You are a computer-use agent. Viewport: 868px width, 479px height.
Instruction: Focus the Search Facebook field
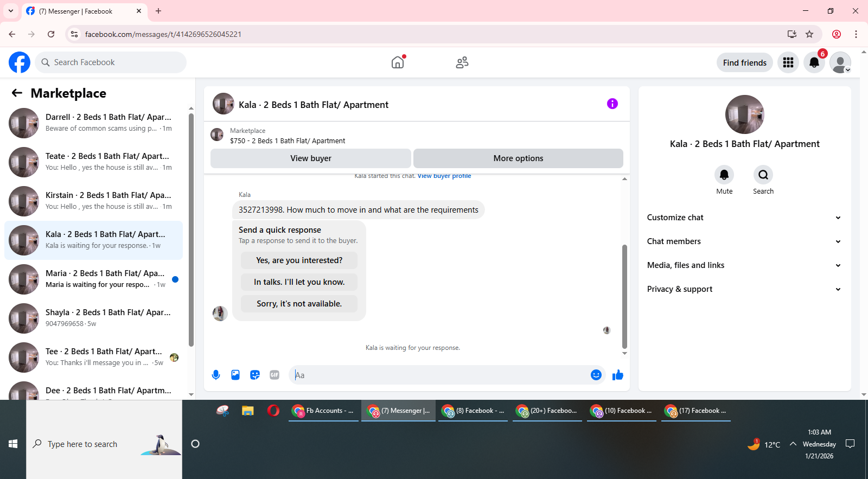[x=111, y=62]
